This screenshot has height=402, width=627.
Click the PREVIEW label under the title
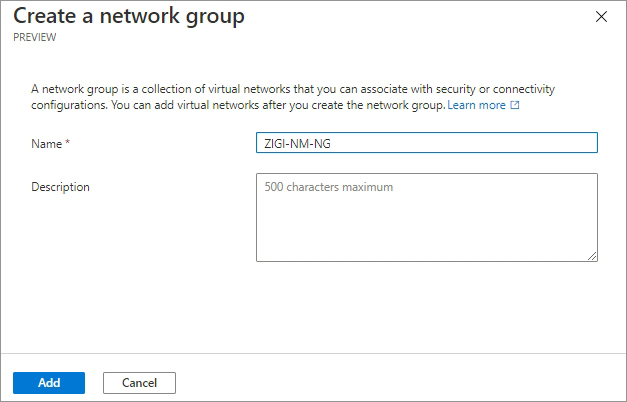tap(35, 37)
